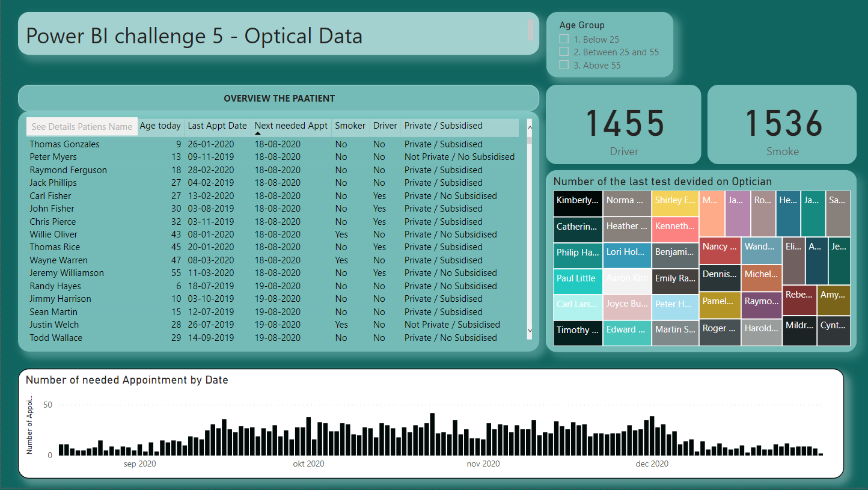Viewport: 868px width, 490px height.
Task: Sort by 'Last Appt Date' column header
Action: pyautogui.click(x=217, y=126)
